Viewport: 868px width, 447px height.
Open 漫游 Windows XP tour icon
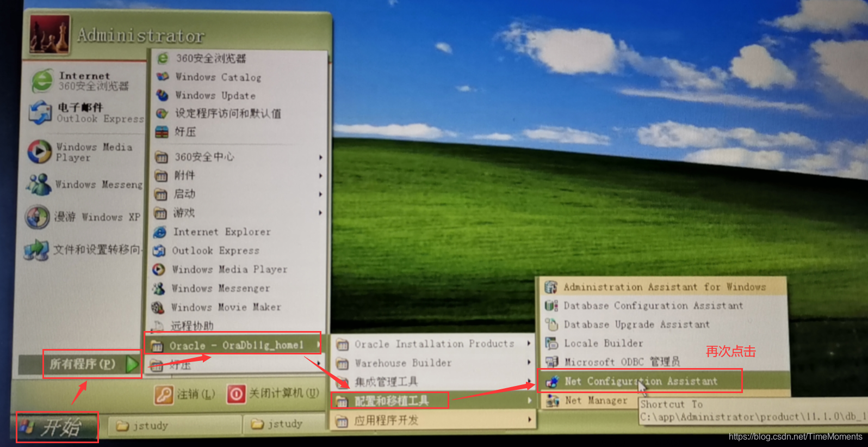37,217
